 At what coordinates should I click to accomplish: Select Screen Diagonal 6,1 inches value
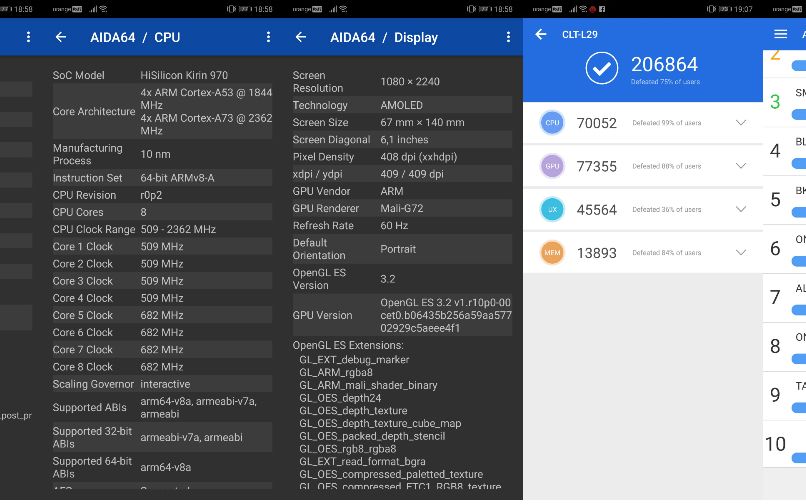point(404,140)
